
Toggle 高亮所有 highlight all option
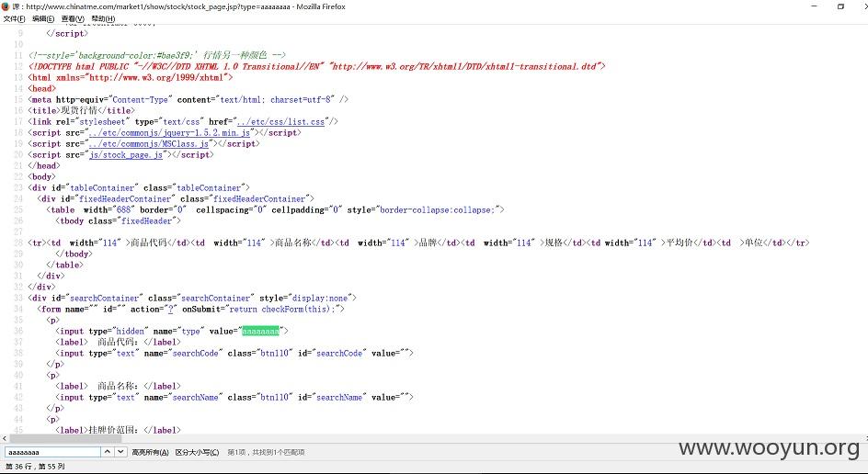coord(150,453)
